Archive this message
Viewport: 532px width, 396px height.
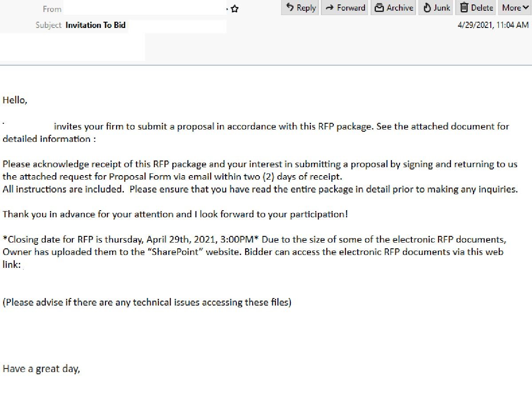click(x=393, y=8)
